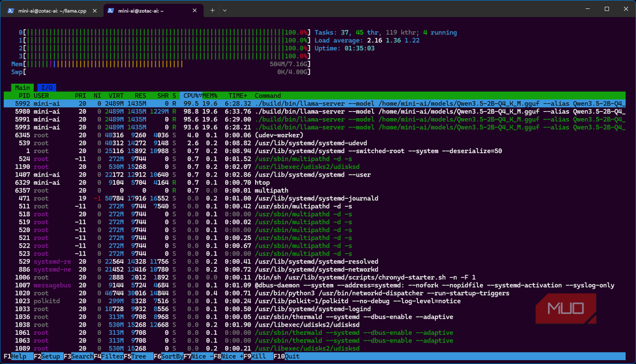Sort by PID column header
The height and width of the screenshot is (364, 636).
(24, 96)
